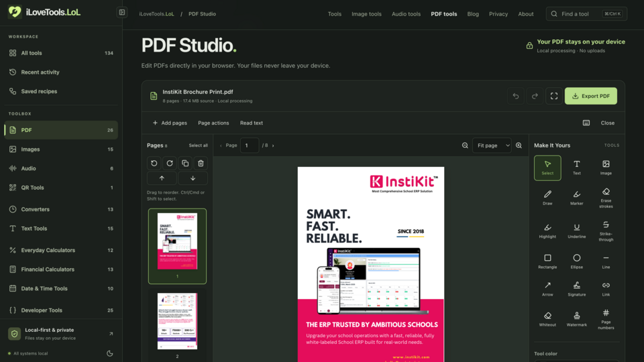Pick the Image tool
The width and height of the screenshot is (644, 362).
(606, 168)
